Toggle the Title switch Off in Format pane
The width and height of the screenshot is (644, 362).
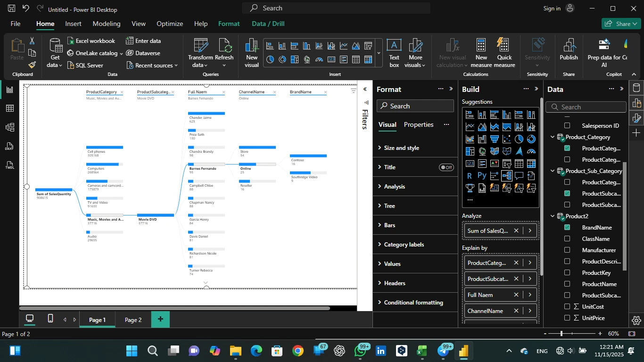click(446, 167)
